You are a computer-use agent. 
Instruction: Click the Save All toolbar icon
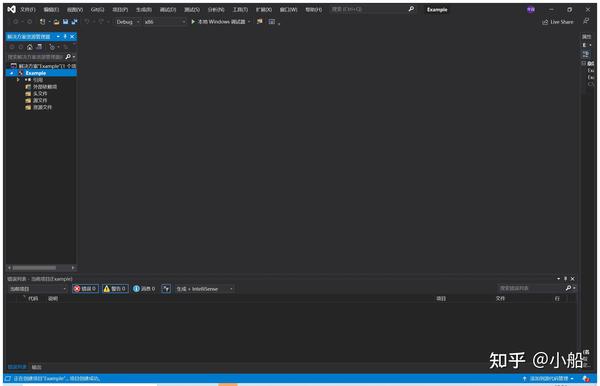coord(75,22)
